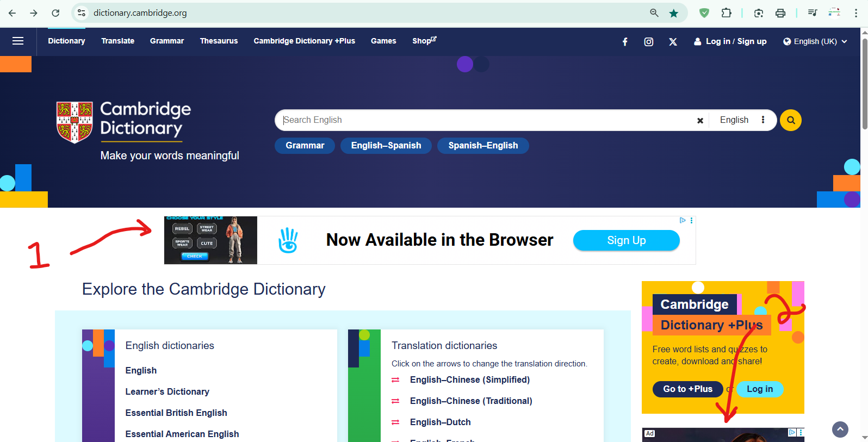Swap direction arrows for English–Chinese (Simplified)
The height and width of the screenshot is (442, 868).
click(x=395, y=380)
